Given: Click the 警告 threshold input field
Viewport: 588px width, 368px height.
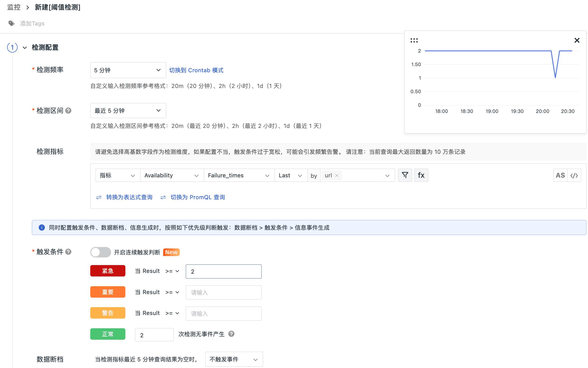Looking at the screenshot, I should 224,314.
